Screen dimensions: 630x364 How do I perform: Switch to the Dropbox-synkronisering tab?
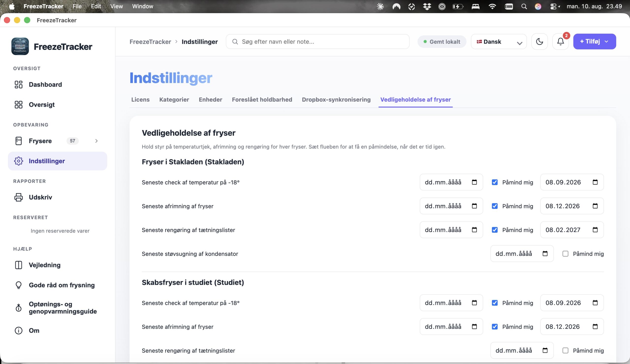[336, 99]
